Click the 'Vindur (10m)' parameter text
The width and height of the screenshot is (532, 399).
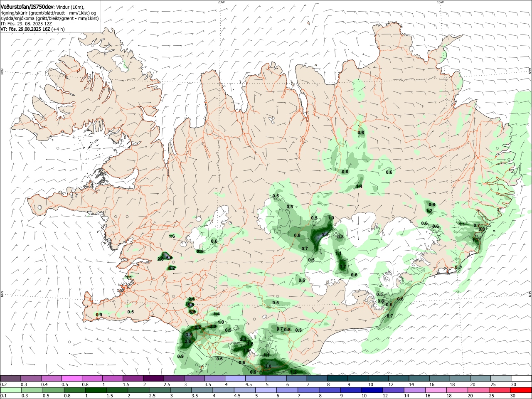(x=70, y=7)
